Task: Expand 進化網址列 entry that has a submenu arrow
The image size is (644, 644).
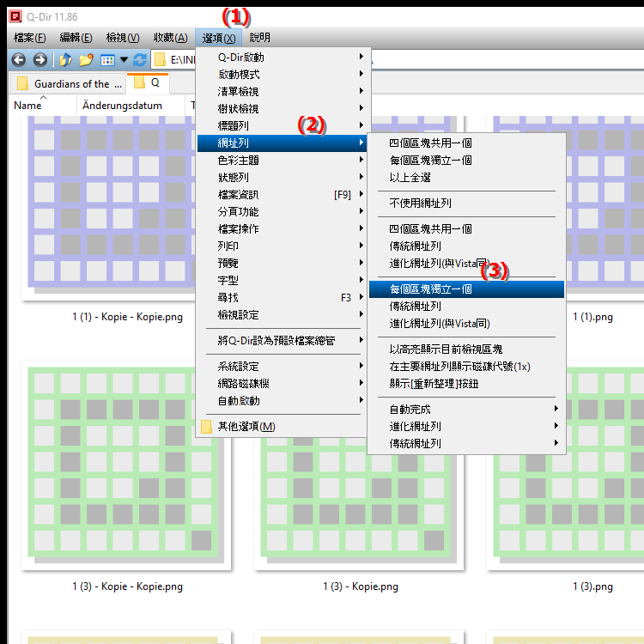Action: pos(466,427)
